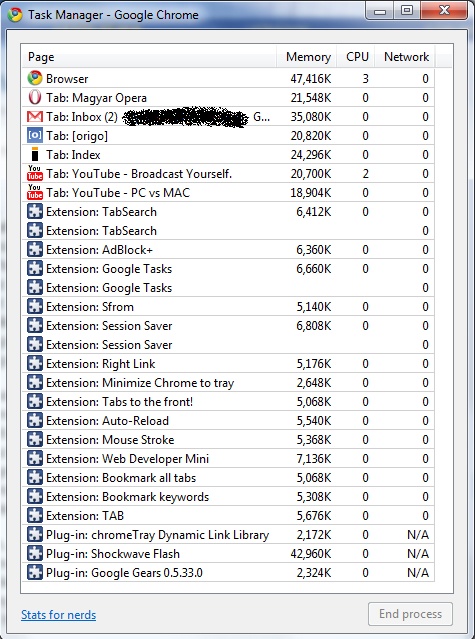Click YouTube icon for Broadcast Yourself tab
Screen dimensions: 475x639
(x=35, y=173)
